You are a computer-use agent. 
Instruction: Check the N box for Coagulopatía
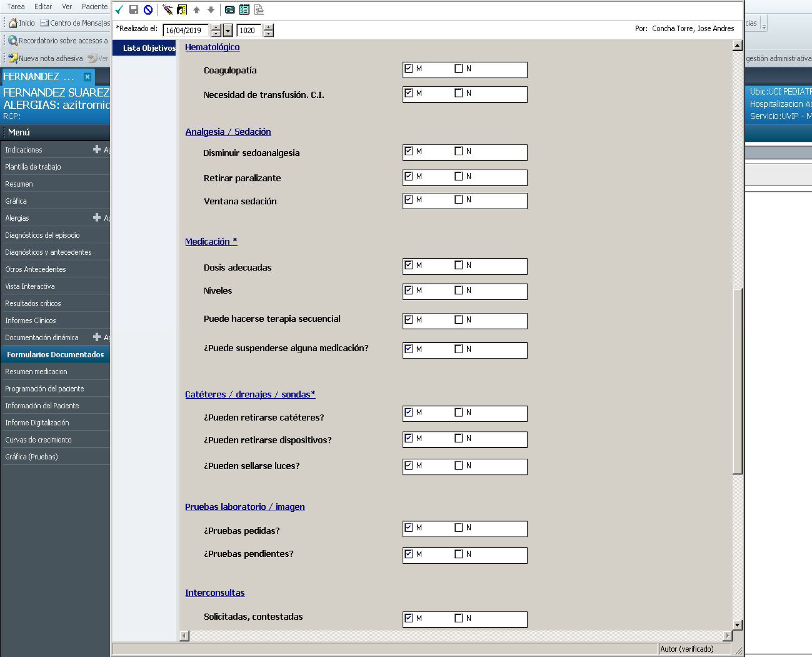click(x=458, y=69)
